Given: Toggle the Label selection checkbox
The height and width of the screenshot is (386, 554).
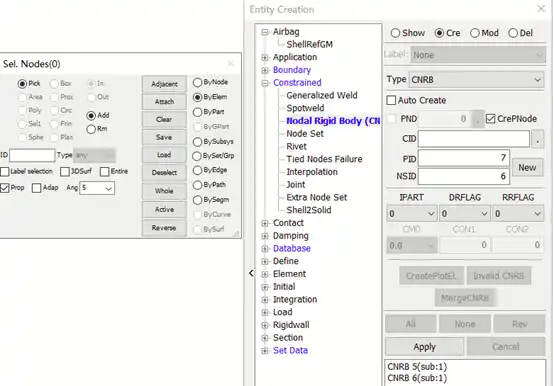Looking at the screenshot, I should pos(5,172).
